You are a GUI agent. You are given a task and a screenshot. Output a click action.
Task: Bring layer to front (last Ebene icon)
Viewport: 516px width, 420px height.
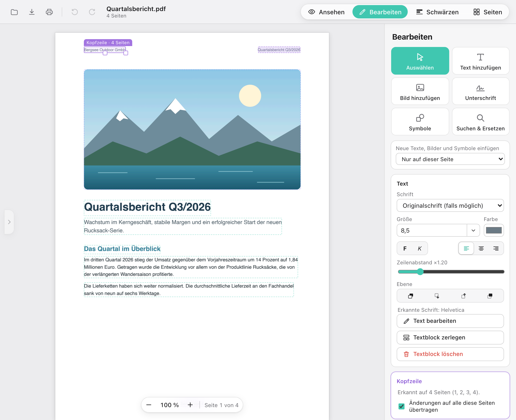pos(490,296)
